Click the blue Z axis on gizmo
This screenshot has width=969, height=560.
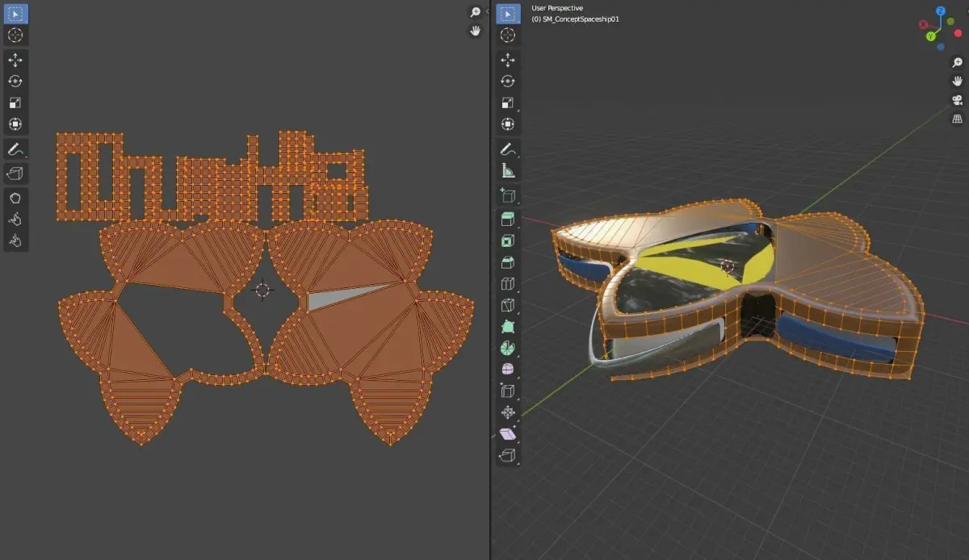(x=941, y=11)
